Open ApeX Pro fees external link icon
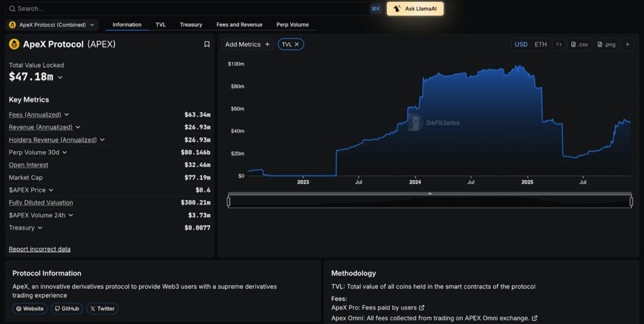 point(421,308)
